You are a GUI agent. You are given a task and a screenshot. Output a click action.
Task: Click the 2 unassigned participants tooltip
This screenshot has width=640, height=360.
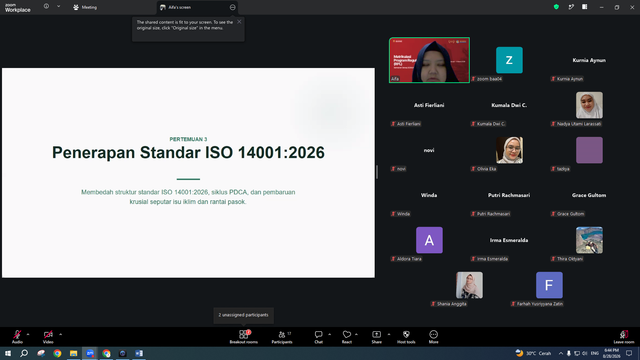243,315
